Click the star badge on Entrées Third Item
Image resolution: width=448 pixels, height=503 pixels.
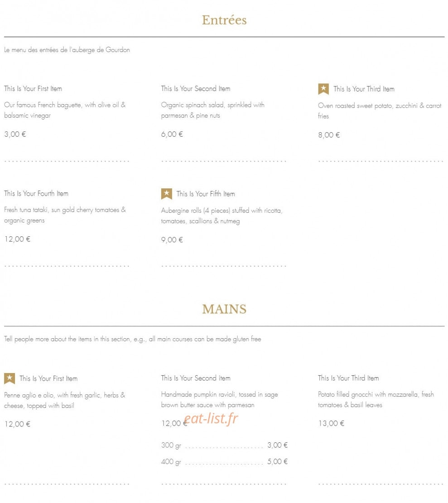tap(323, 89)
